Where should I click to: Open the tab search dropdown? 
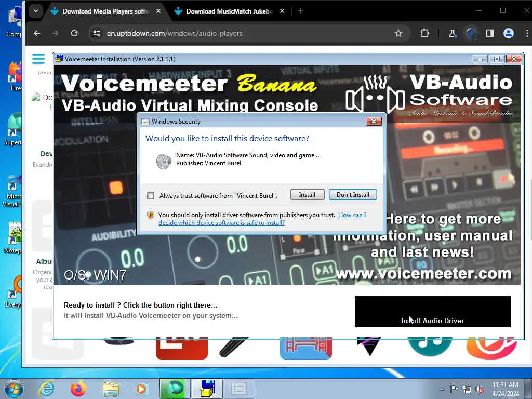click(x=36, y=11)
